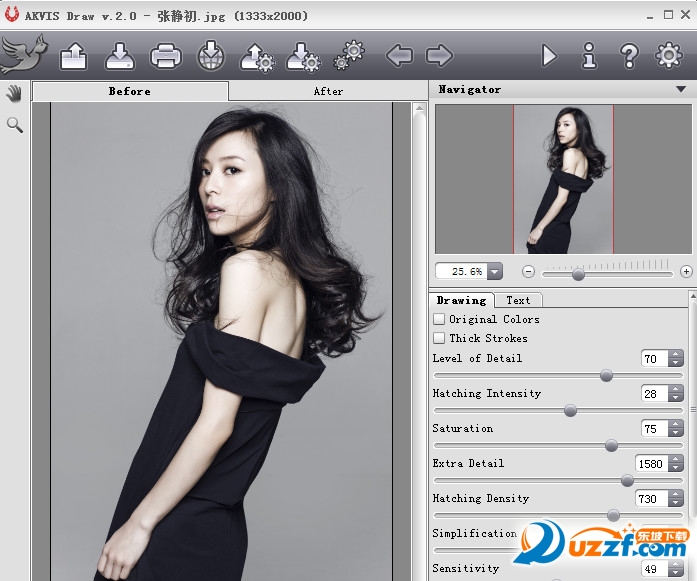Increase Extra Detail with stepper
This screenshot has width=697, height=581.
tap(676, 460)
